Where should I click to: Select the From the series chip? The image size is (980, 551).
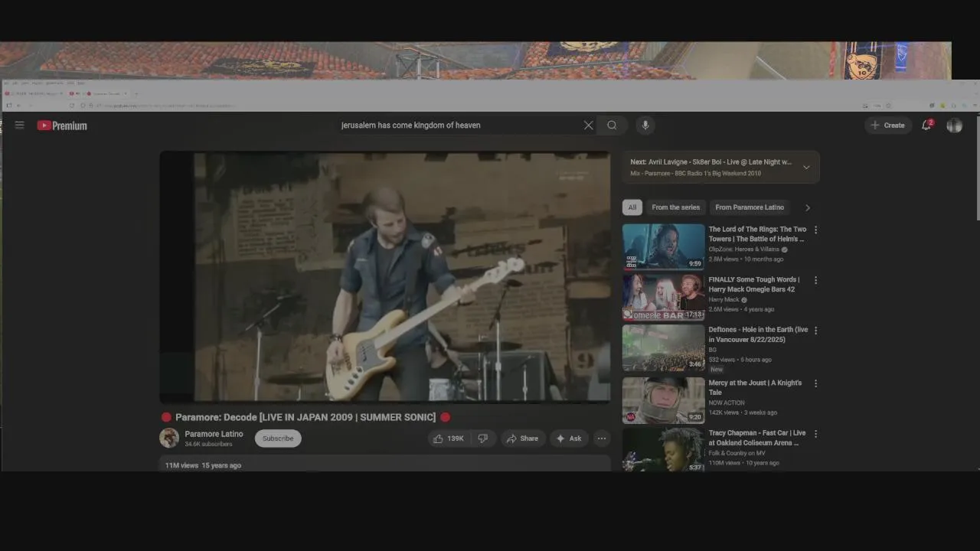pos(676,207)
